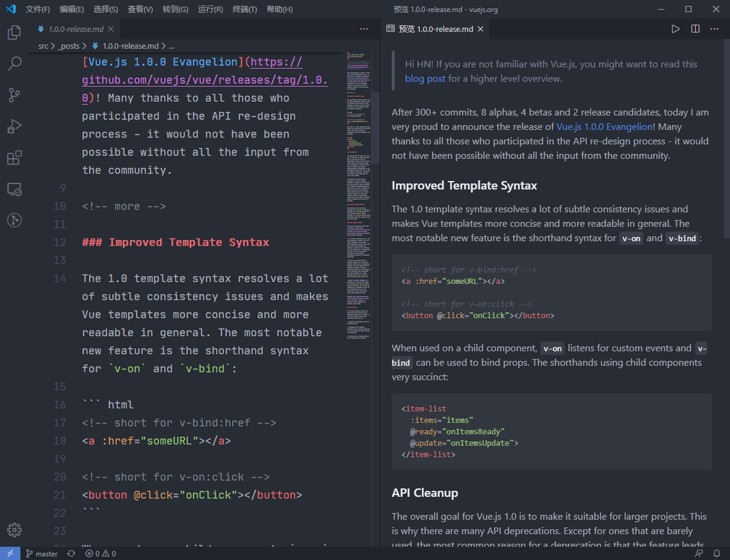Open the 选择(S) menu
This screenshot has height=560, width=730.
coord(106,9)
